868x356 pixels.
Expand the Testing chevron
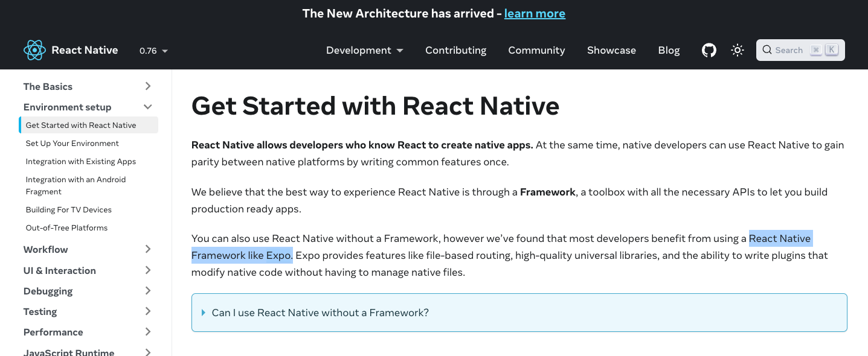tap(148, 311)
